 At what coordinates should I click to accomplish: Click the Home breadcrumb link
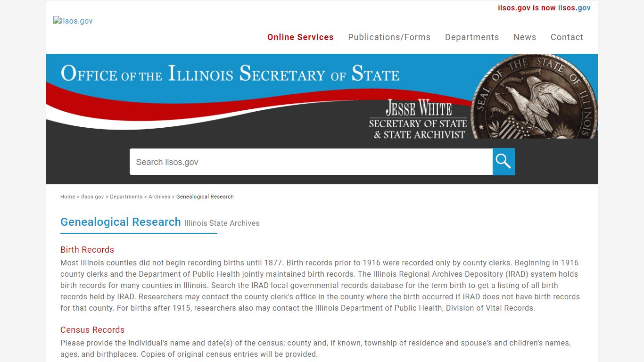[67, 197]
